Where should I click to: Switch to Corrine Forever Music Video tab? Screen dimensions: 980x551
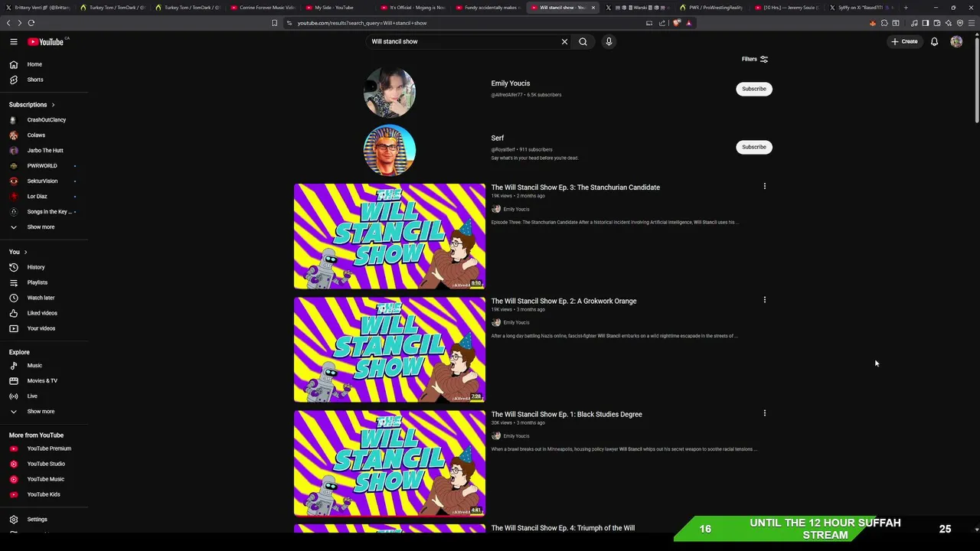point(264,8)
